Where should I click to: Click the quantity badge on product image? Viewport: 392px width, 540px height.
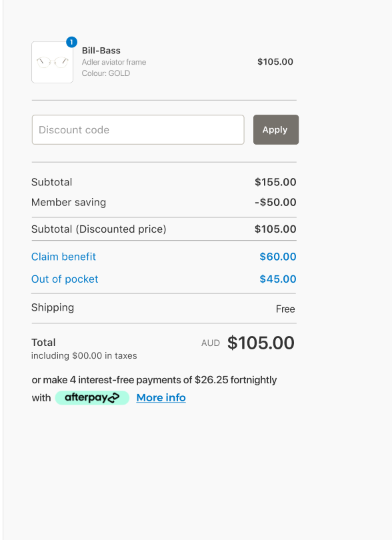point(71,43)
